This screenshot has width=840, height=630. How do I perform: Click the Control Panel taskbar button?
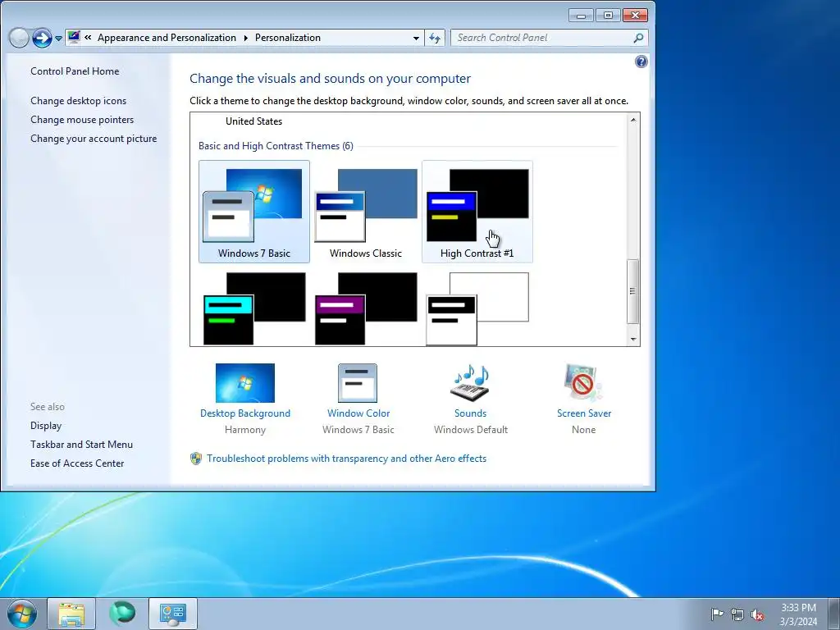click(x=172, y=614)
